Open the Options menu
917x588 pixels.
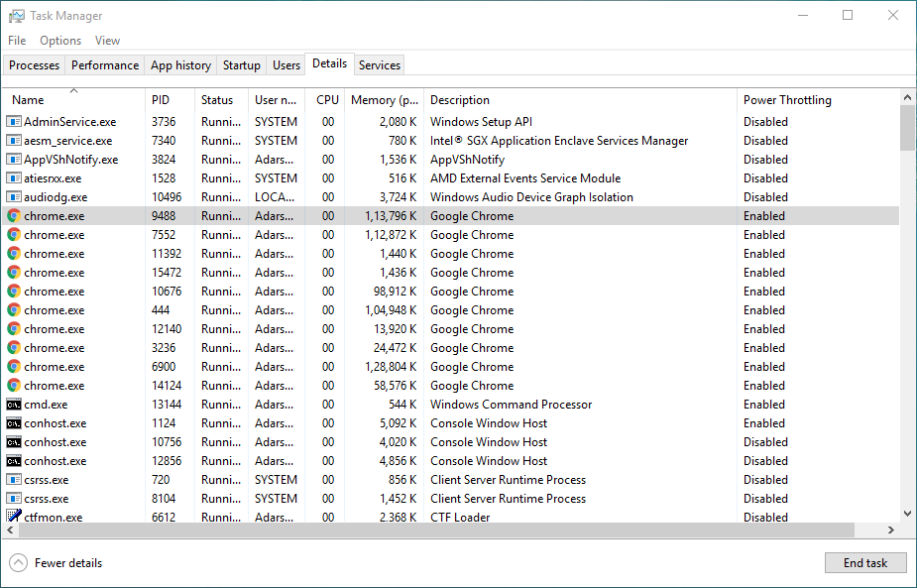60,41
